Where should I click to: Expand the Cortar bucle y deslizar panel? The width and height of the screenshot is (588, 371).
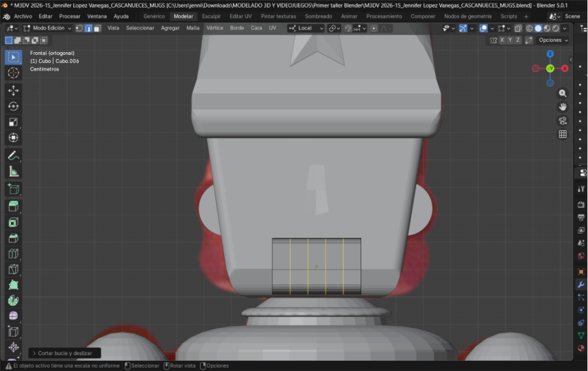click(x=64, y=353)
